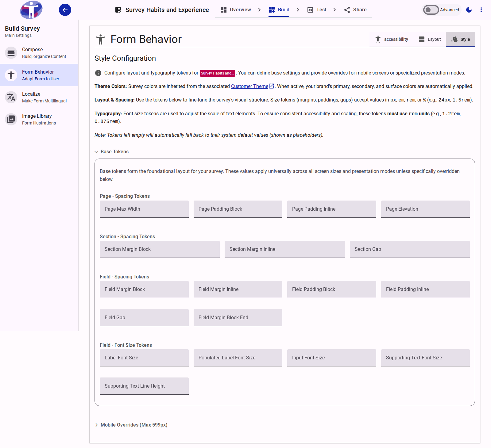Toggle dark mode moon icon
This screenshot has height=448, width=491.
coord(469,10)
